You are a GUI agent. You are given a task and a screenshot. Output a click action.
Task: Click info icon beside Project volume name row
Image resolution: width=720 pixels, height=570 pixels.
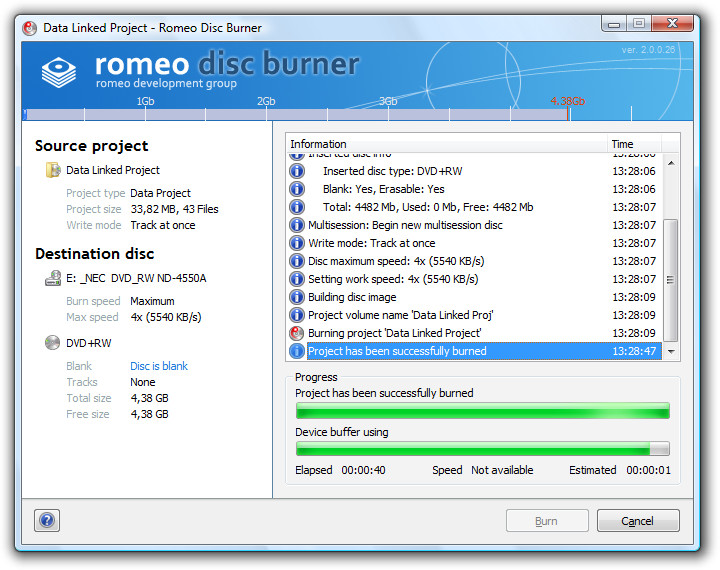click(x=297, y=315)
